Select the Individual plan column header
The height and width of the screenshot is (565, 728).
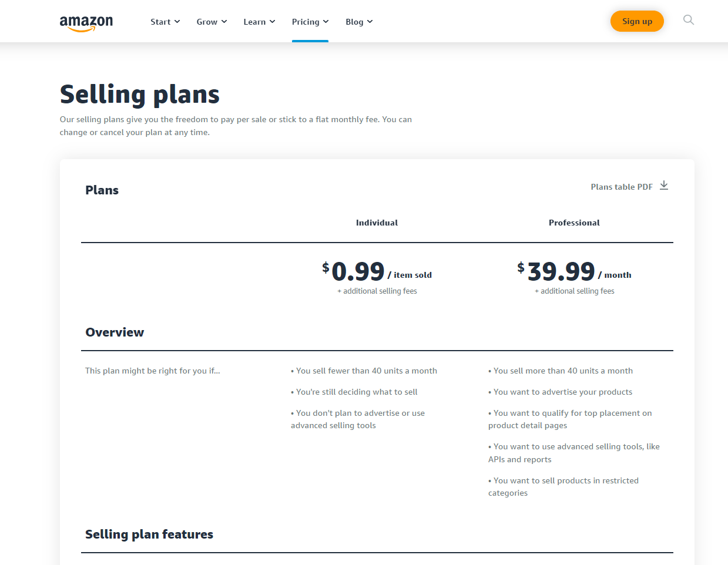(x=377, y=223)
